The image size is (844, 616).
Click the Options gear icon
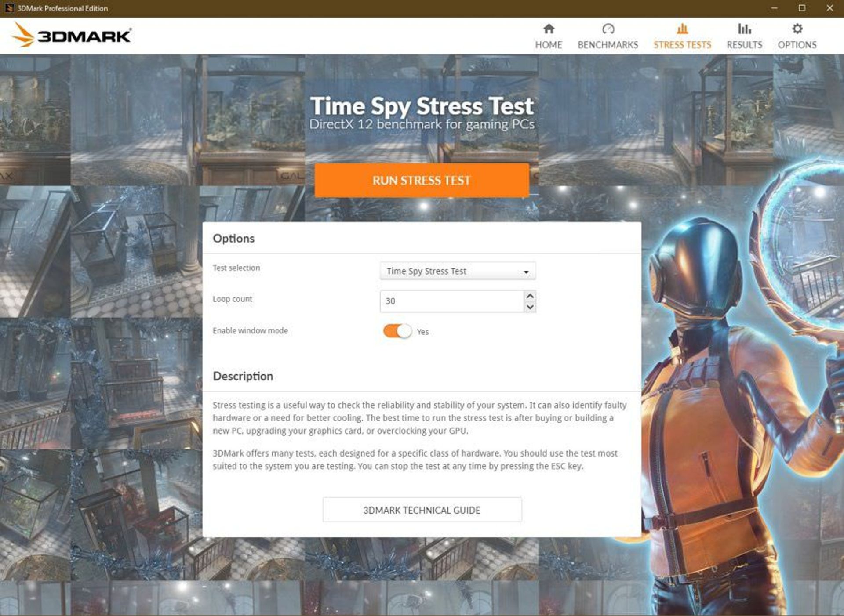[797, 29]
